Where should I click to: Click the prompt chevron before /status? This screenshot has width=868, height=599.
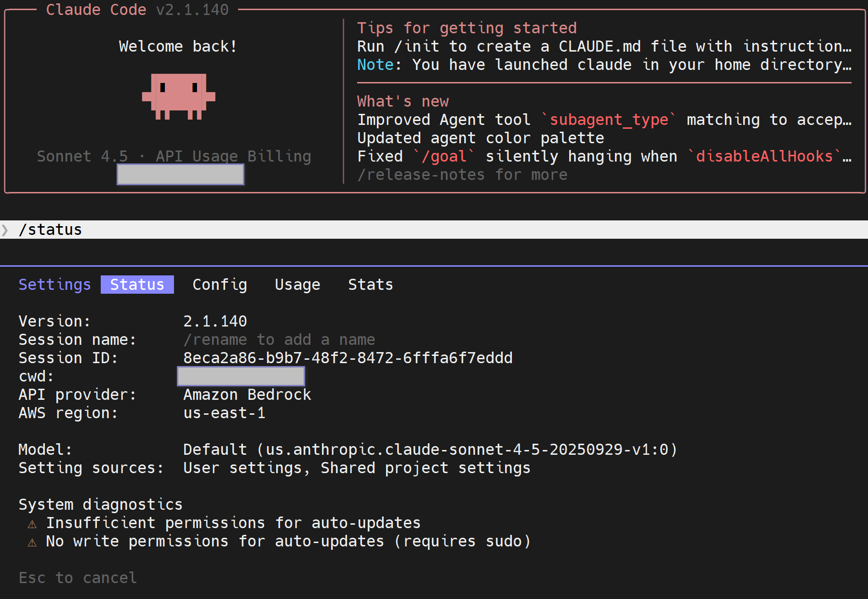click(5, 230)
